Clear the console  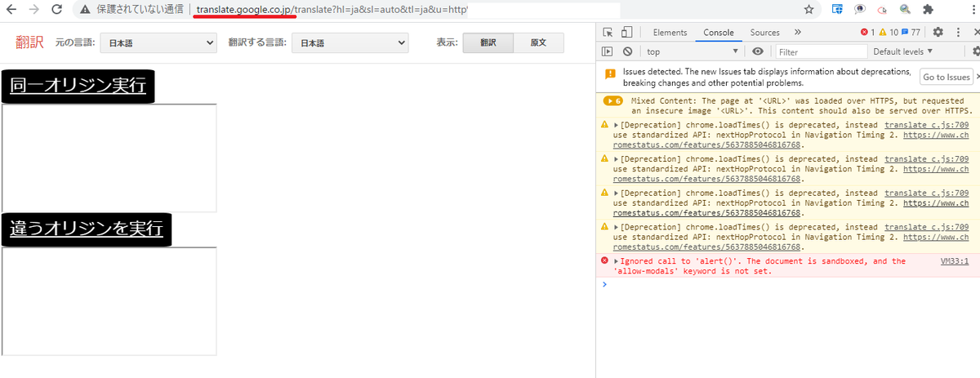[x=627, y=51]
